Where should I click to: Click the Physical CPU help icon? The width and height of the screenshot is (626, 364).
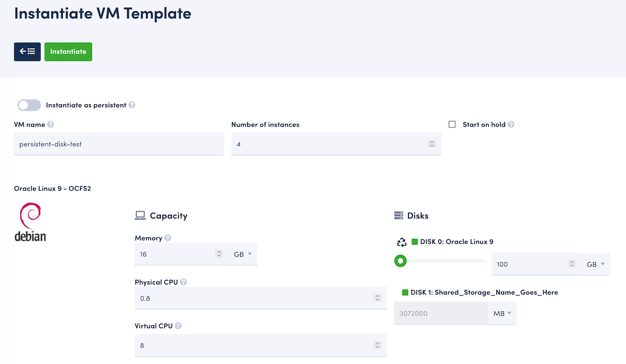183,282
